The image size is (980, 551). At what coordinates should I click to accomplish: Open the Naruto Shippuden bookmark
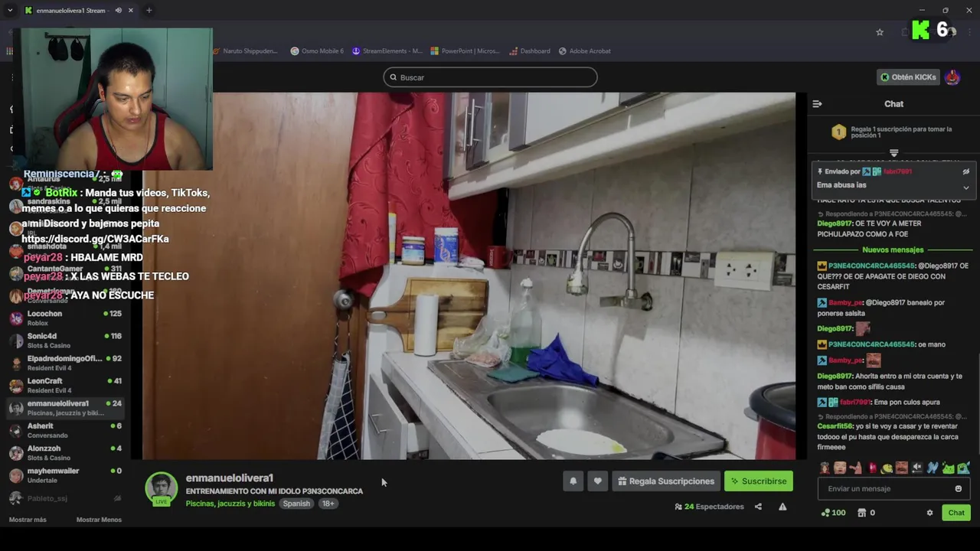[x=245, y=51]
